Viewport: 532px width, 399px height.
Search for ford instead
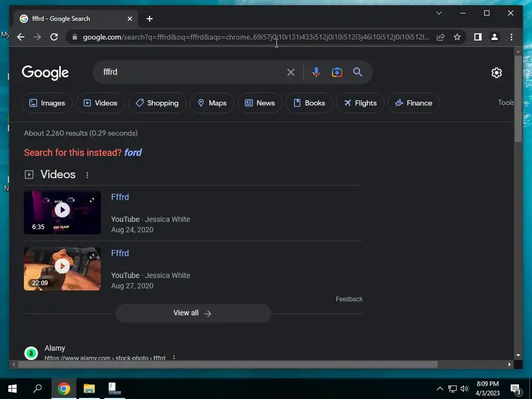tap(133, 153)
